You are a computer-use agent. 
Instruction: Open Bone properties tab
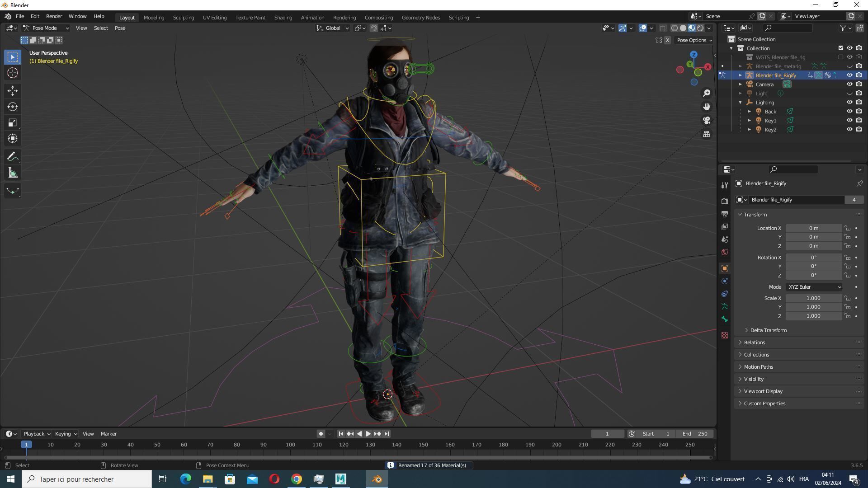725,319
